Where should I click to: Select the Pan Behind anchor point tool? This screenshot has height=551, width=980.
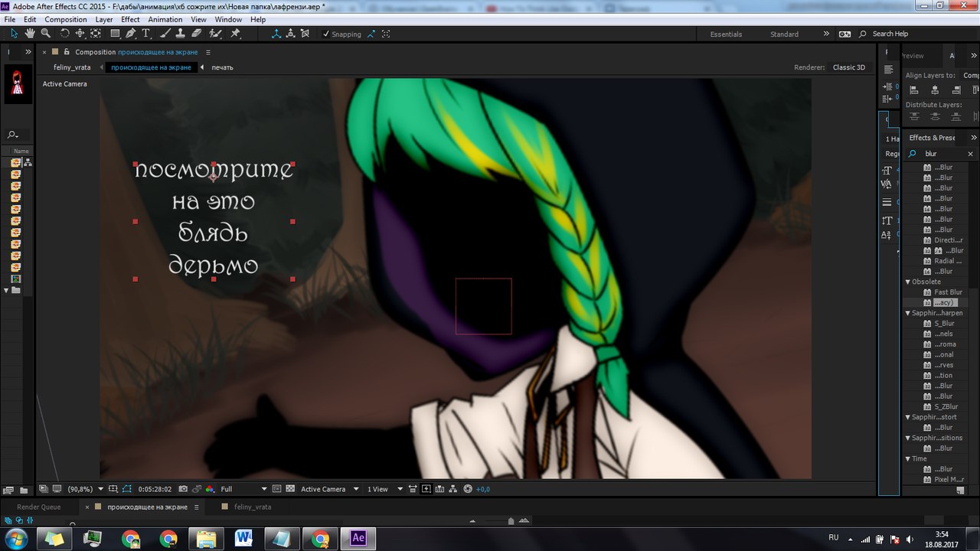tap(96, 34)
